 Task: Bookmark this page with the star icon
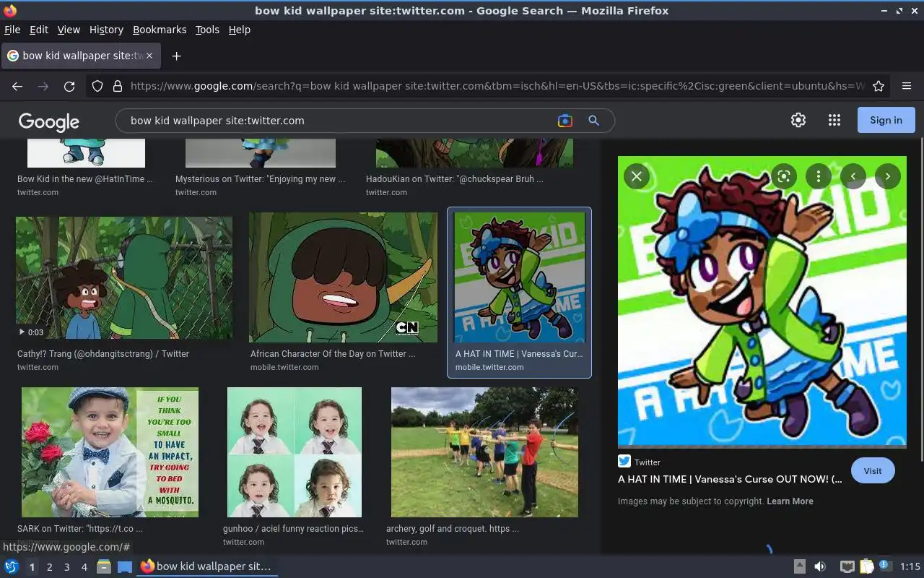pos(879,86)
